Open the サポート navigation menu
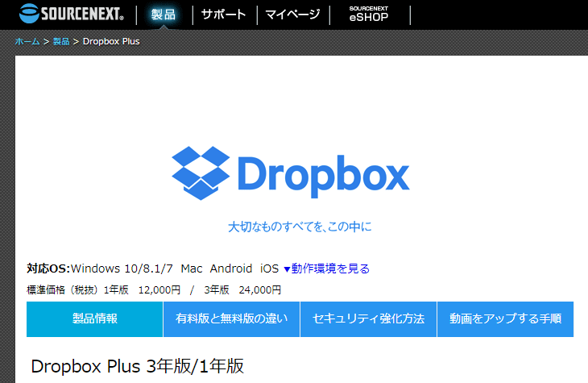The image size is (588, 383). click(x=223, y=15)
